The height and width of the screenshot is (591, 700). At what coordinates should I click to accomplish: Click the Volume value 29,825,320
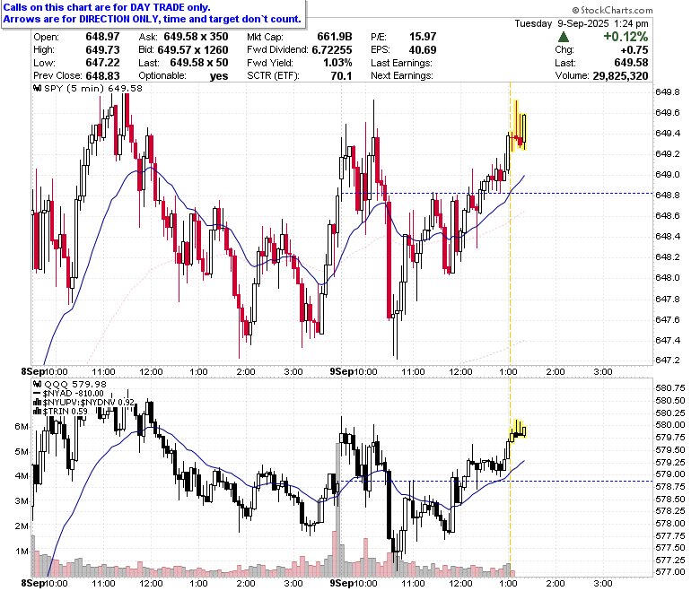pyautogui.click(x=620, y=75)
